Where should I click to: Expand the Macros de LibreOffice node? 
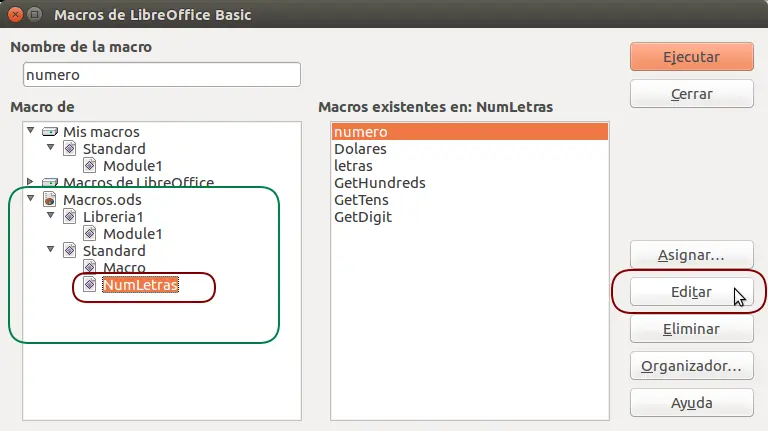coord(30,182)
